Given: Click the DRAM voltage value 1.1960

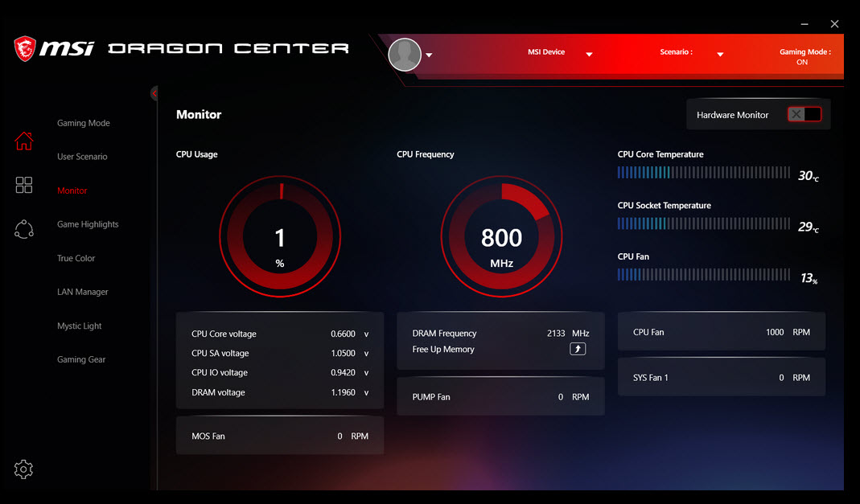Looking at the screenshot, I should point(343,392).
